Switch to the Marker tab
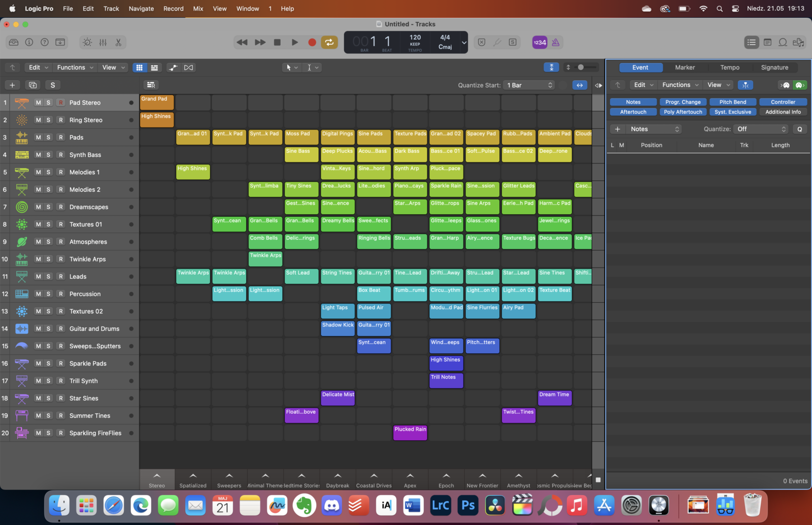Viewport: 812px width, 525px height. tap(685, 68)
